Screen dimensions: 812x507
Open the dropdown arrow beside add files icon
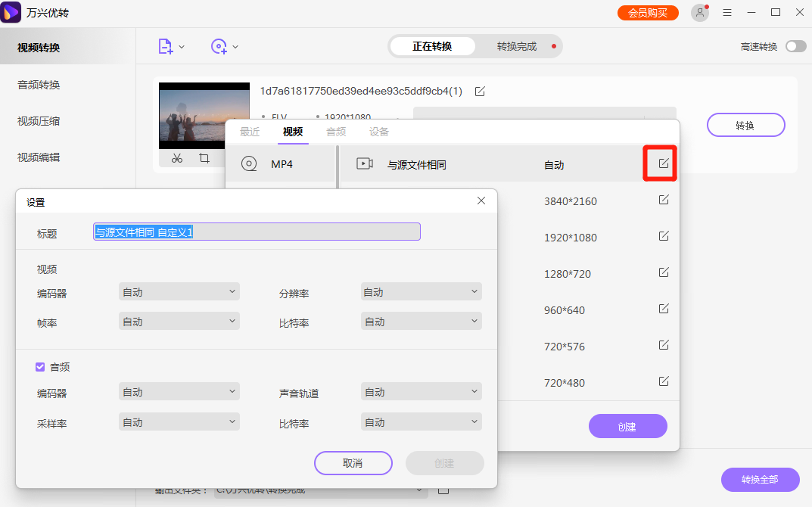(x=182, y=46)
